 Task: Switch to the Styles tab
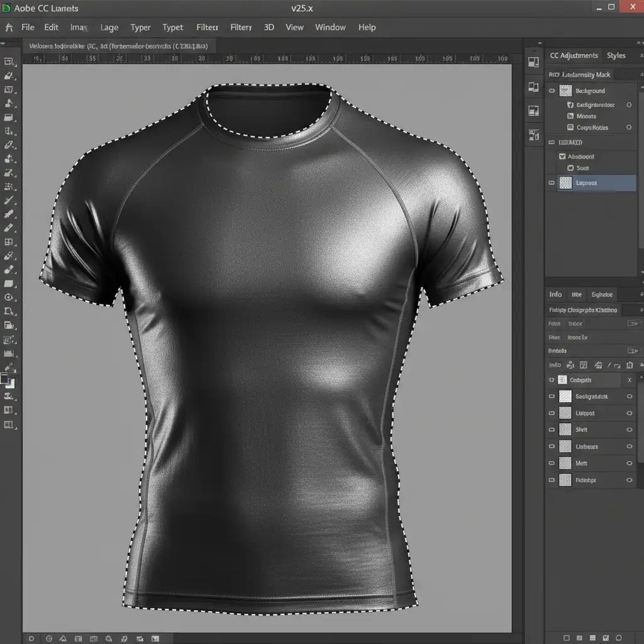(616, 56)
